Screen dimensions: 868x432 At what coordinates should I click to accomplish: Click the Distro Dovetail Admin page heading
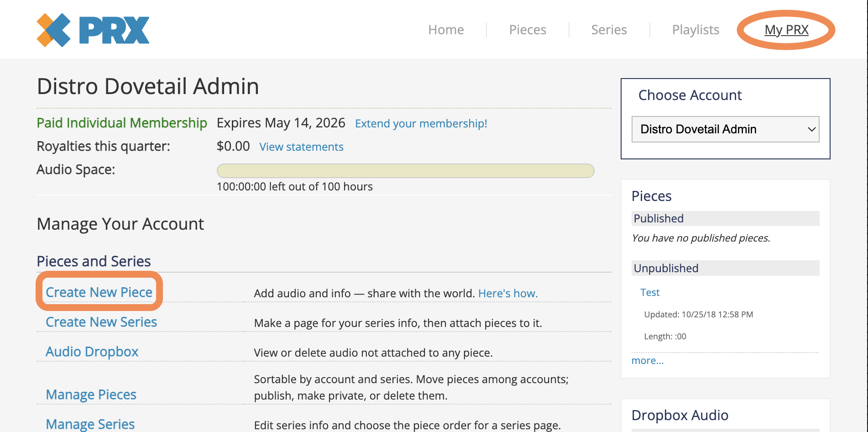point(148,86)
